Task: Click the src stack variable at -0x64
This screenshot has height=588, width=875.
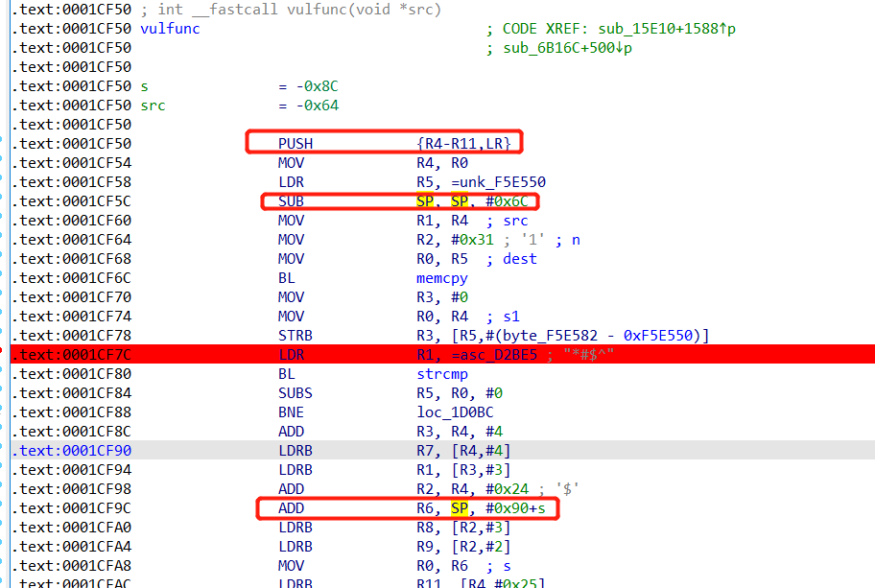Action: pyautogui.click(x=153, y=106)
